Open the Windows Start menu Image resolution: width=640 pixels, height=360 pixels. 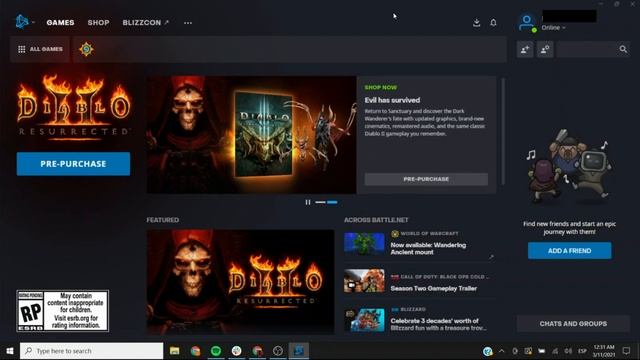click(10, 351)
